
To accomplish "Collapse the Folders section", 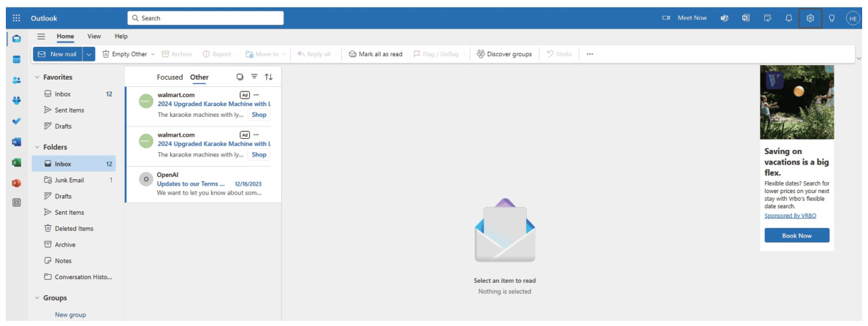I will [x=37, y=147].
